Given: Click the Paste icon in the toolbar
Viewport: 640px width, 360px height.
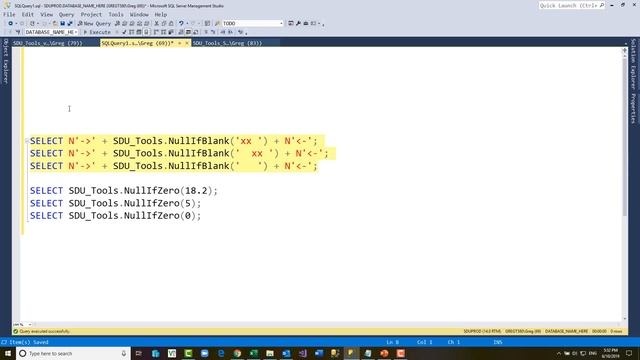Looking at the screenshot, I should 171,23.
